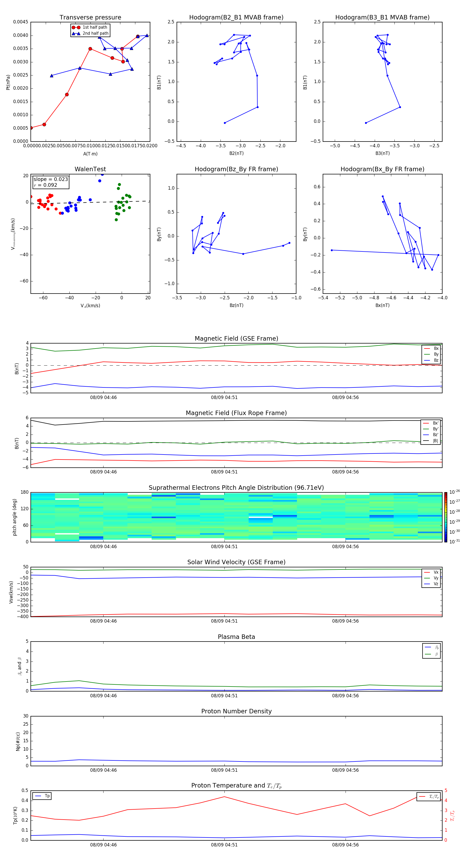This screenshot has height=868, width=473.
Task: Click the 'Plasma Beta' plot title
Action: tap(236, 637)
